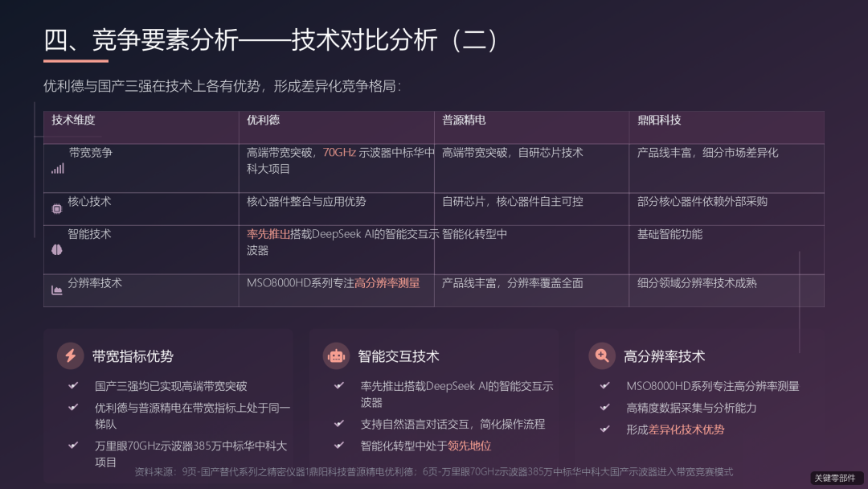Click the checkmark before 国产三强均已实现高端带宽突破
The width and height of the screenshot is (868, 489).
tap(73, 385)
